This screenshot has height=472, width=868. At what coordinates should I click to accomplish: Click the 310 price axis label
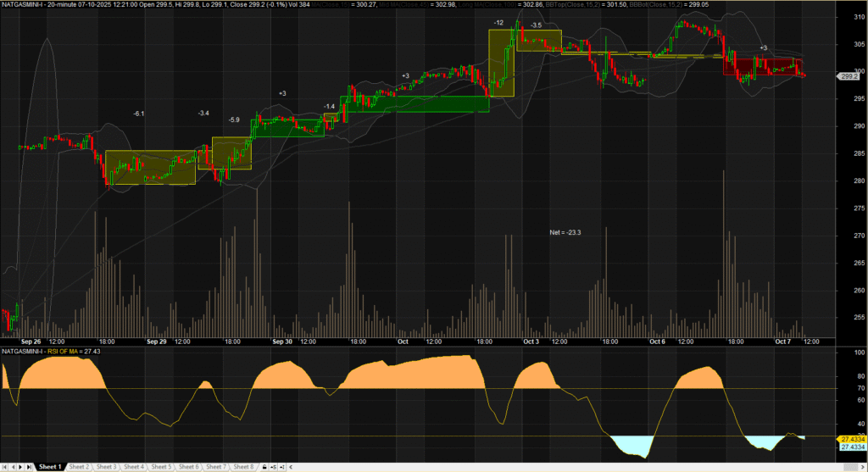click(x=859, y=17)
